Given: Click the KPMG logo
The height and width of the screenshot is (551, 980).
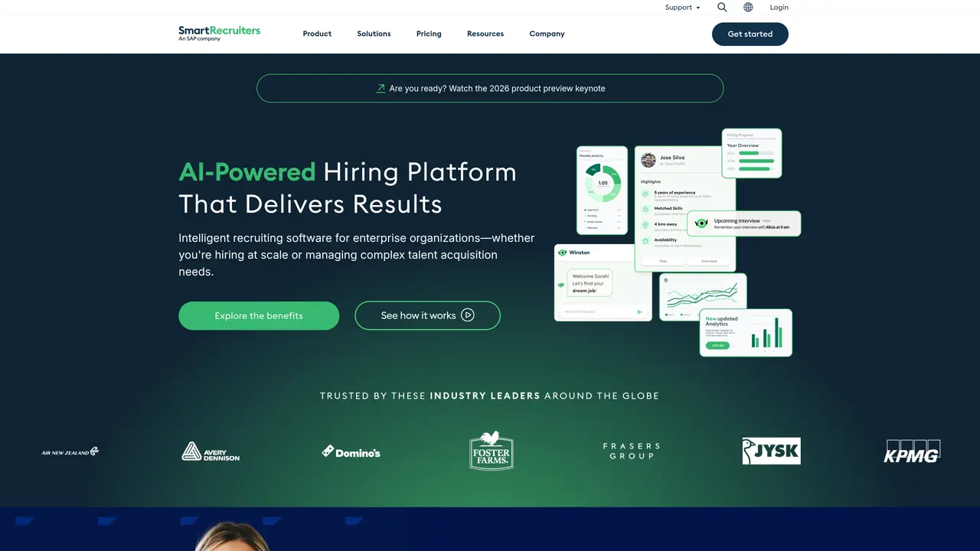Looking at the screenshot, I should click(x=912, y=451).
